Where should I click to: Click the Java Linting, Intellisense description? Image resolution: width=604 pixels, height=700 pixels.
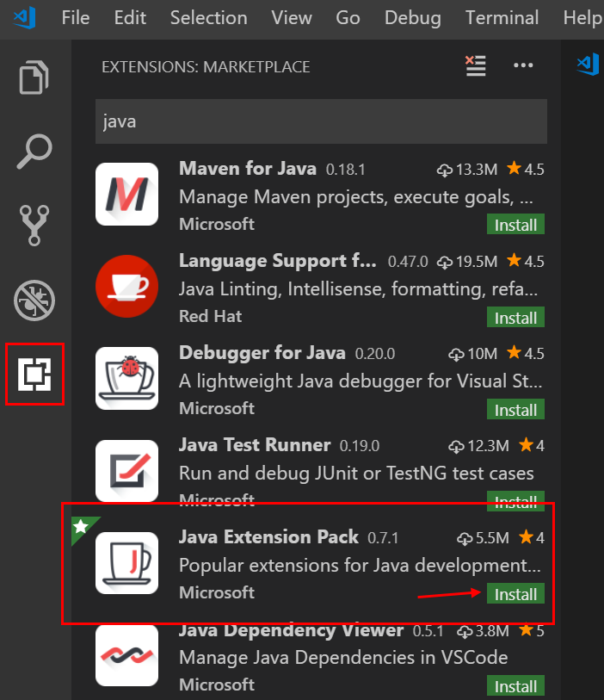(358, 288)
